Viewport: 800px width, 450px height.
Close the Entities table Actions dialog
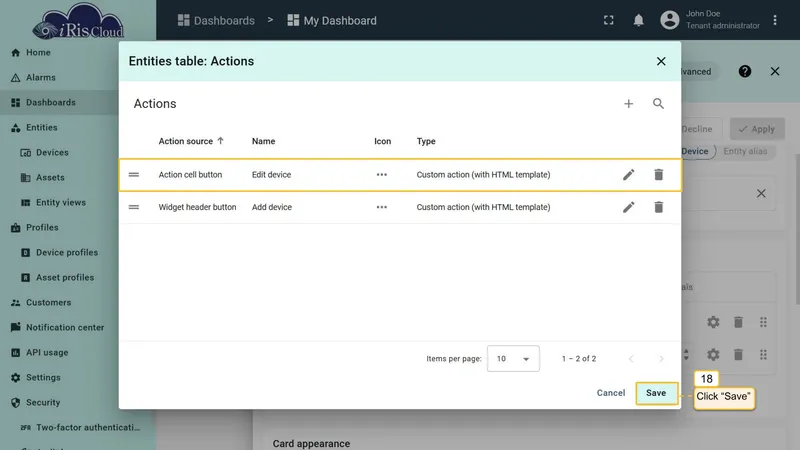tap(661, 61)
